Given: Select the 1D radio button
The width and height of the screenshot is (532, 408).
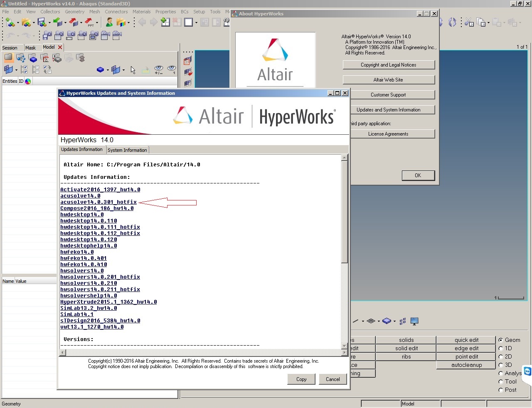Looking at the screenshot, I should [x=501, y=349].
